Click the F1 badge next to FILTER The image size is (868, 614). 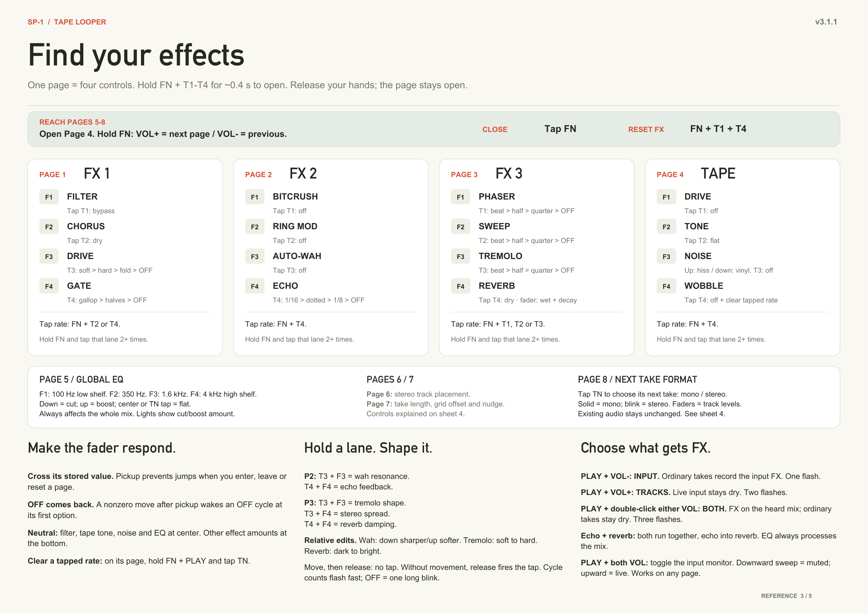coord(49,197)
